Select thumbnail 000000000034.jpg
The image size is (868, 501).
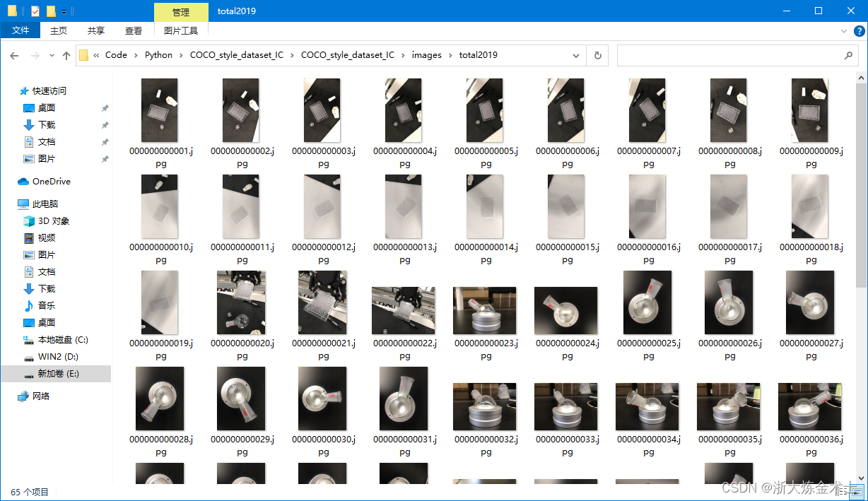pyautogui.click(x=647, y=406)
